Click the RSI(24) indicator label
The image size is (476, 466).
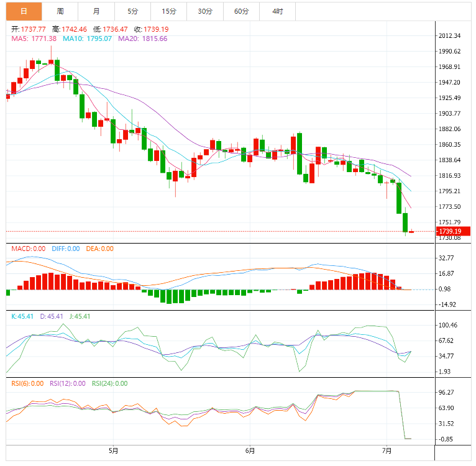(x=109, y=383)
